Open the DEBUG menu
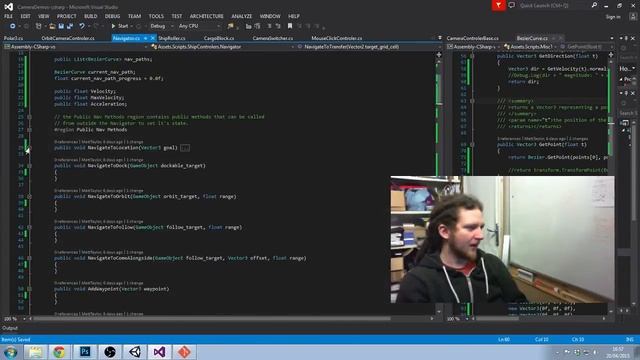640x360 pixels. (112, 16)
